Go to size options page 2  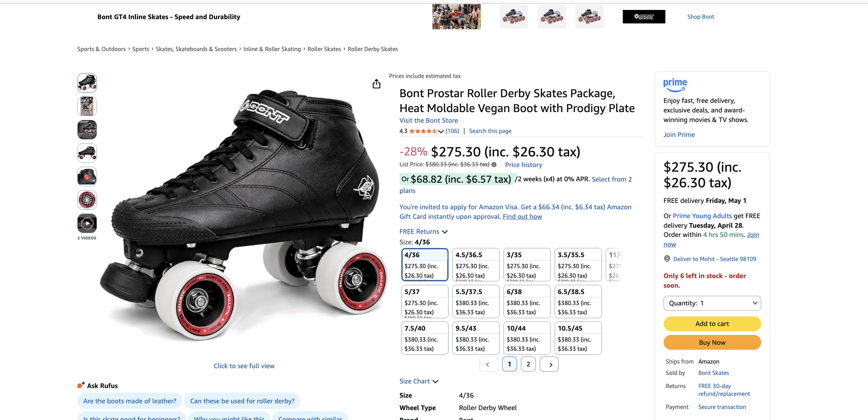click(x=528, y=364)
